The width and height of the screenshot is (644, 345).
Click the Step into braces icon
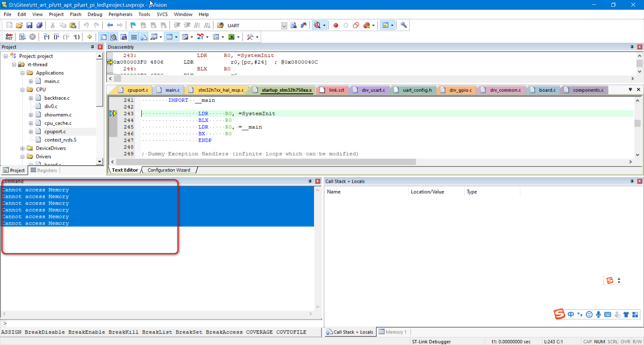tap(47, 37)
